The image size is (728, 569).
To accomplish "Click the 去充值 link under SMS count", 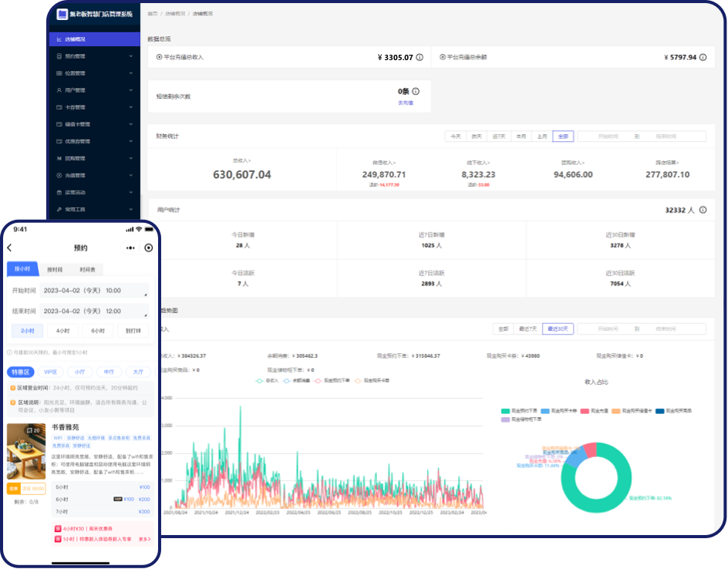I will (x=406, y=103).
